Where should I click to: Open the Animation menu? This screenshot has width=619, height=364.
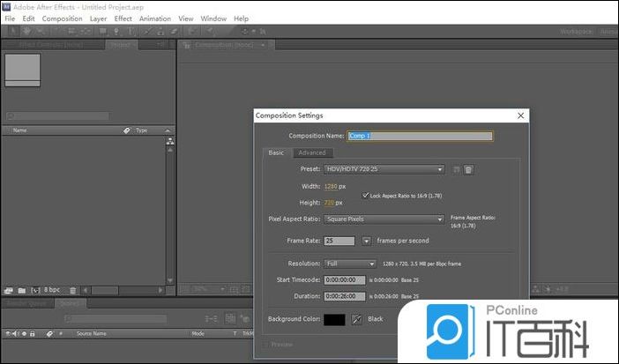[155, 19]
